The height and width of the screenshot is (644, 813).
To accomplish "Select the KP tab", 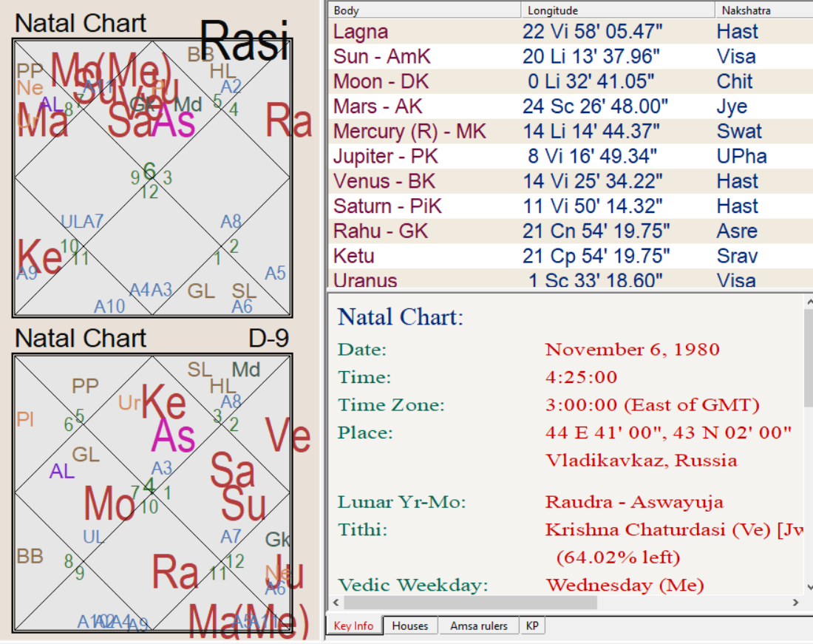I will pyautogui.click(x=532, y=626).
